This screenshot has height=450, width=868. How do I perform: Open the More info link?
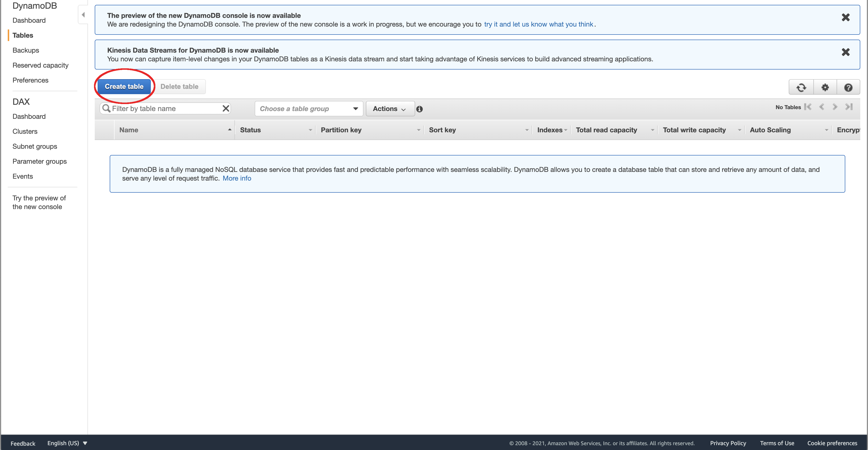tap(237, 178)
